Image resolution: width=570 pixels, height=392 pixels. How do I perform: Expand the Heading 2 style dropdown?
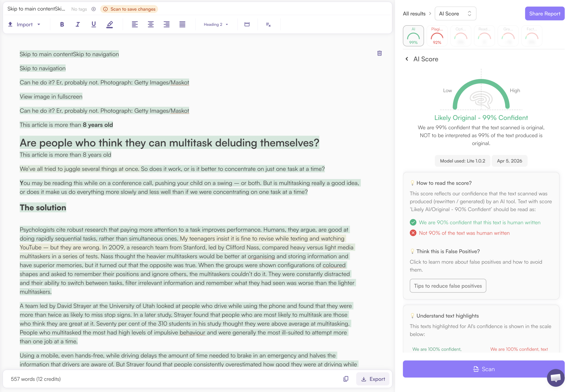(216, 24)
